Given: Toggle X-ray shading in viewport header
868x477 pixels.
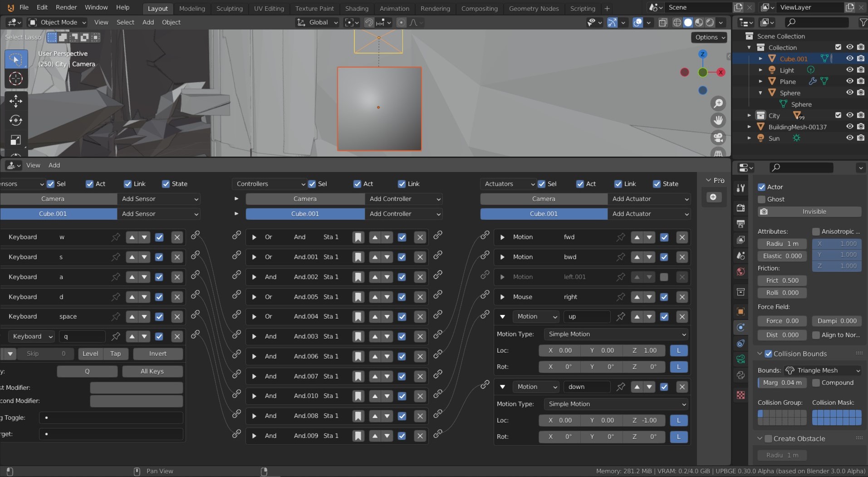Looking at the screenshot, I should pos(662,22).
